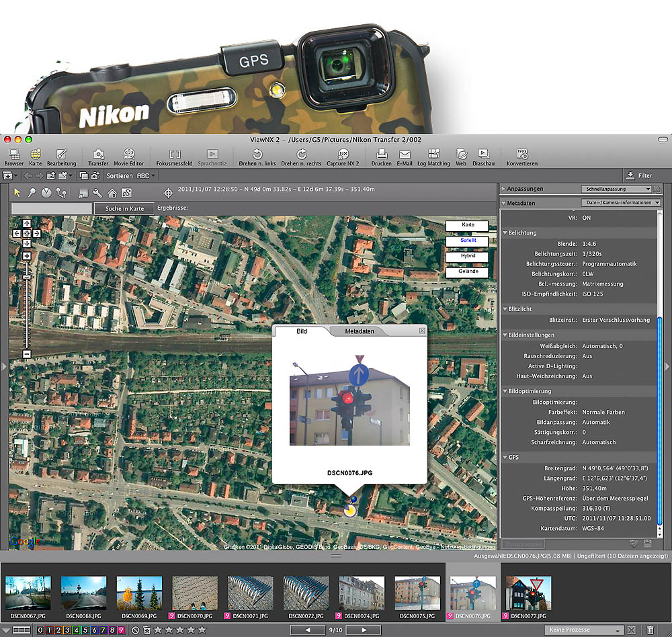Open Schnellanpassung dropdown

617,189
